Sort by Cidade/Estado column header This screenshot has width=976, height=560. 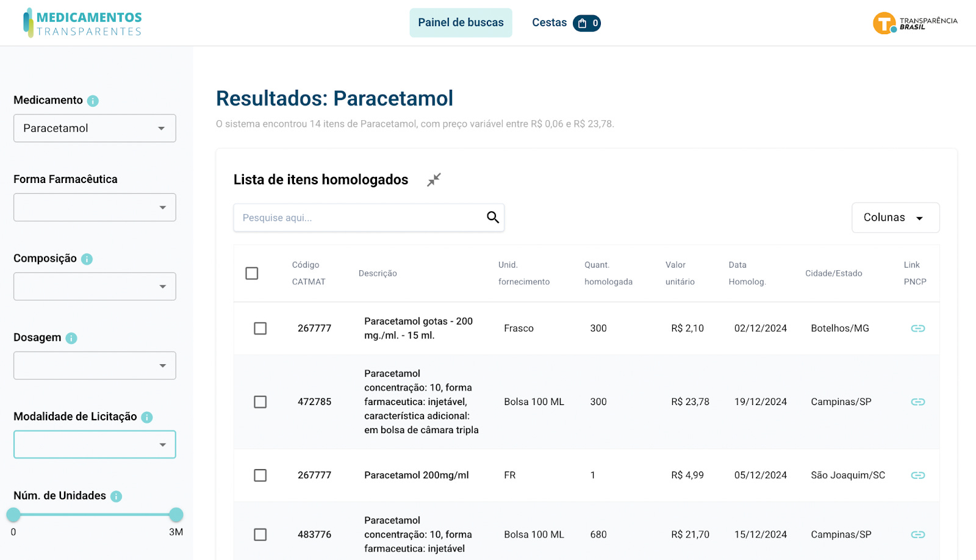pyautogui.click(x=834, y=273)
